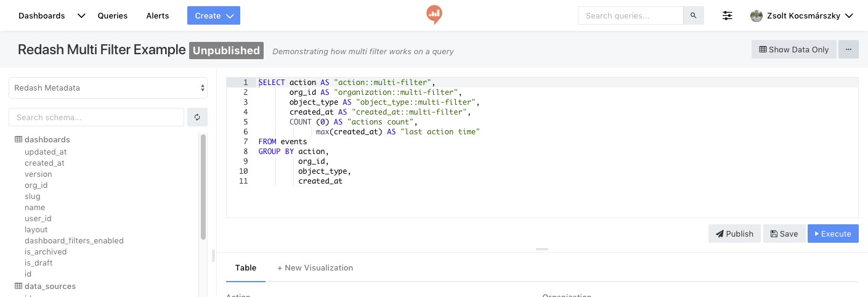Click the Search schema field
Screen dimensions: 868x297
(96, 117)
